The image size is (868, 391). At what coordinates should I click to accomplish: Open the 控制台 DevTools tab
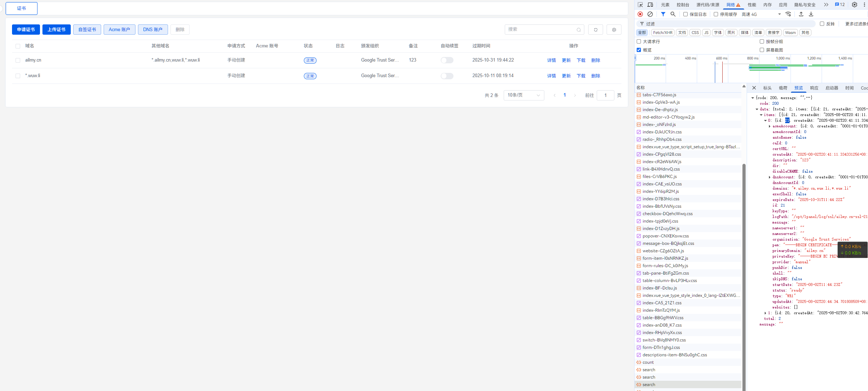(x=683, y=5)
